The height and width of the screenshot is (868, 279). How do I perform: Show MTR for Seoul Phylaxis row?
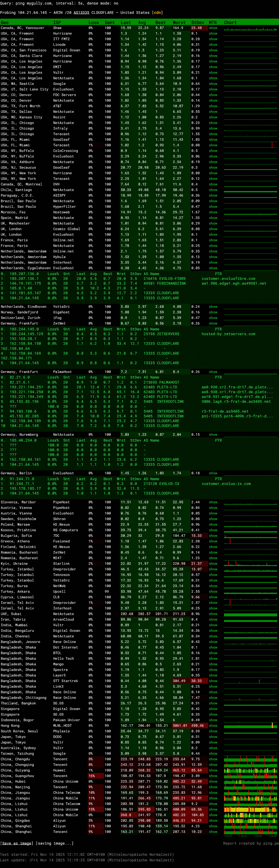[213, 731]
